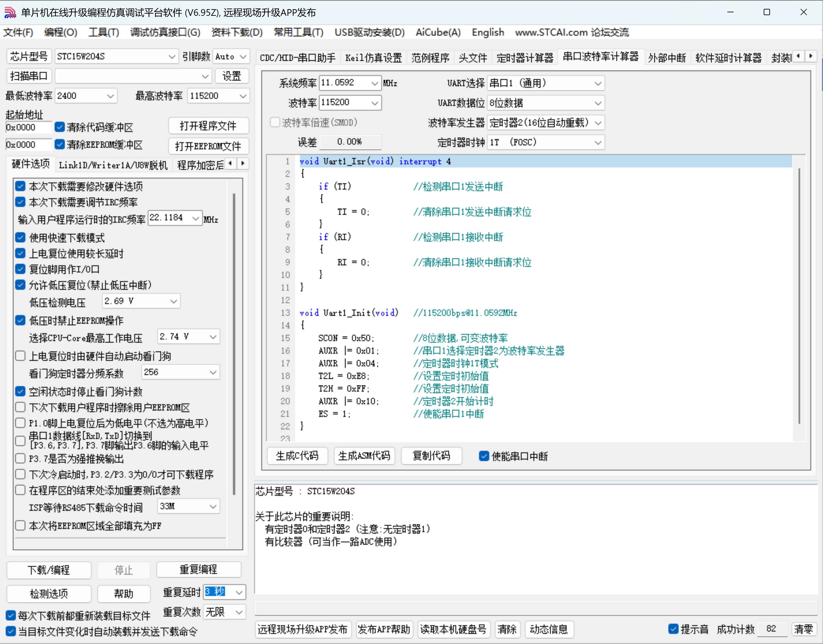Open 看门狗定时器分频系数 256 dropdown
823x644 pixels.
pyautogui.click(x=213, y=372)
